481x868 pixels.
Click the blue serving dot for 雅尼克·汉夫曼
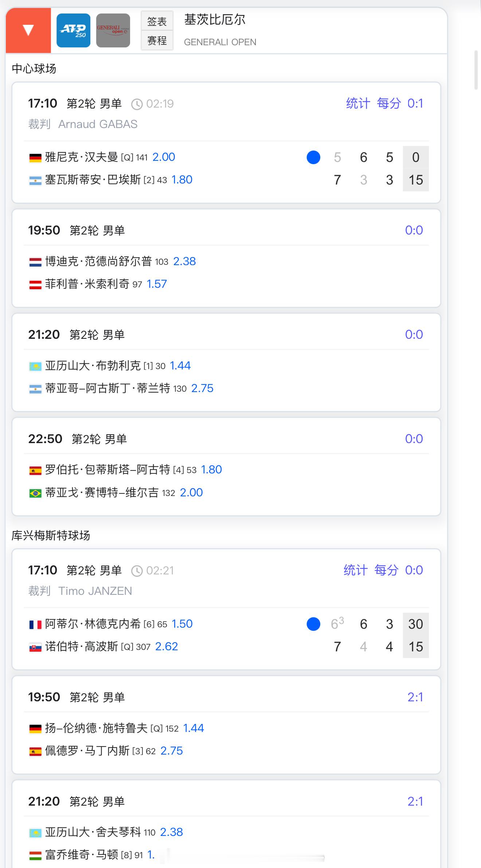(313, 157)
